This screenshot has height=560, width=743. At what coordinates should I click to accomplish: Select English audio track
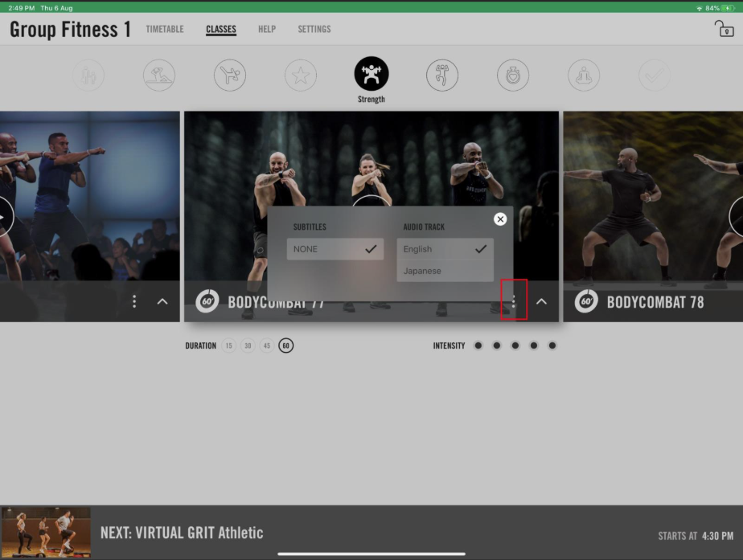point(445,249)
